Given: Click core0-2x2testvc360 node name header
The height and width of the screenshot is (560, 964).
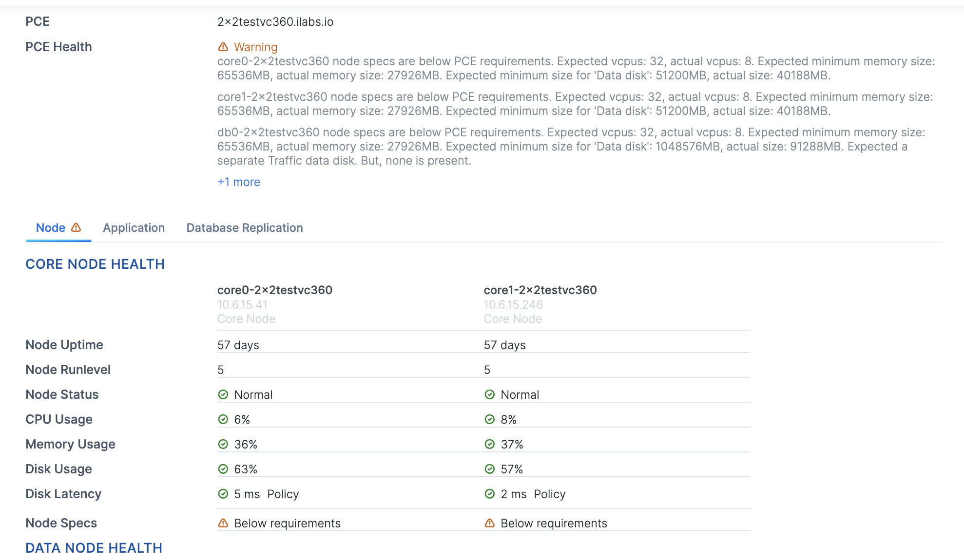Looking at the screenshot, I should (275, 290).
